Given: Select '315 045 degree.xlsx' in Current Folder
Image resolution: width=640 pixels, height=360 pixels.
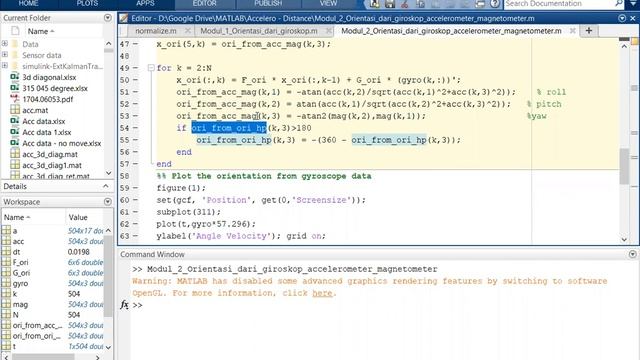Looking at the screenshot, I should click(x=55, y=88).
